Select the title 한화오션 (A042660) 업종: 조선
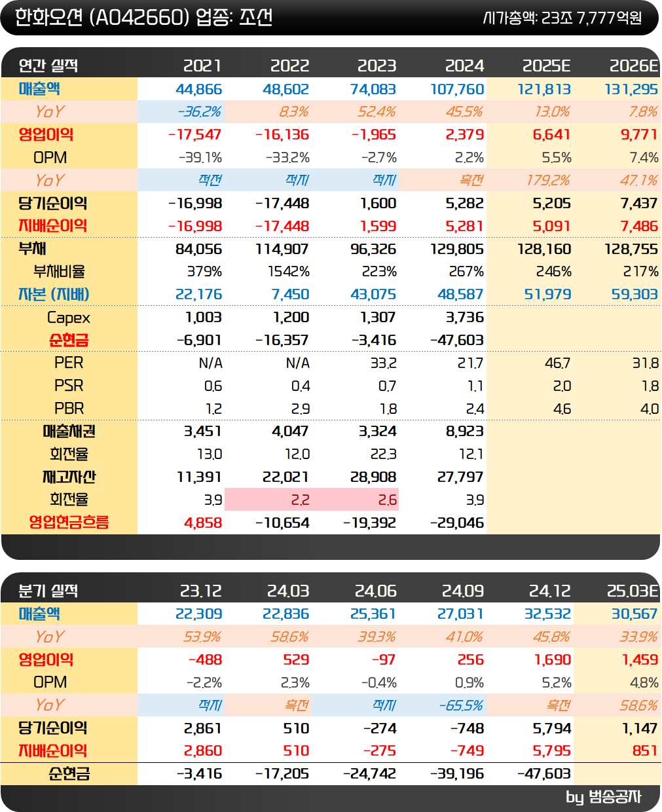Viewport: 662px width, 812px height. pos(143,17)
